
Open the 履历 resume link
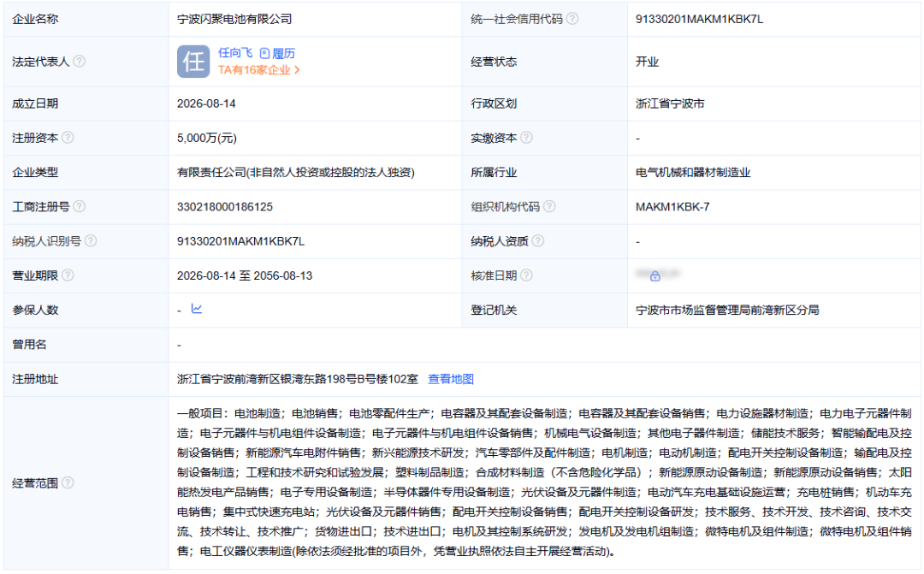pos(277,53)
